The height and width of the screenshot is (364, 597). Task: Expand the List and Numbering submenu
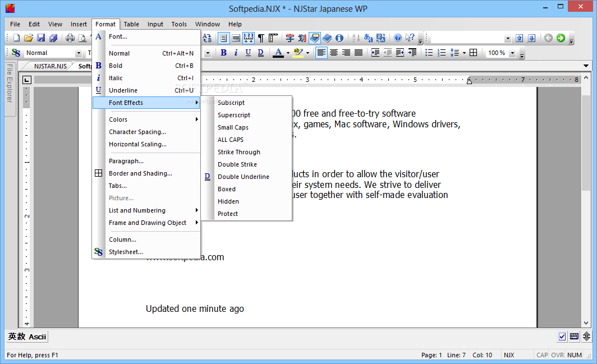pos(146,210)
